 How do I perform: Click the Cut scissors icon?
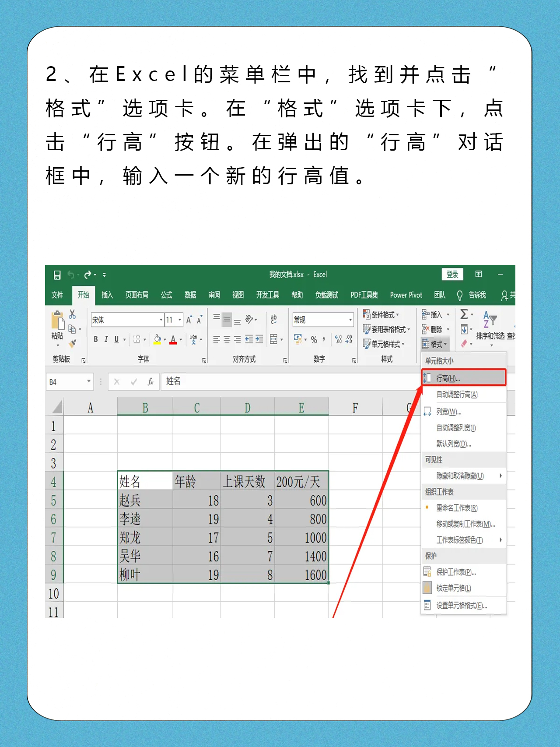click(x=72, y=314)
